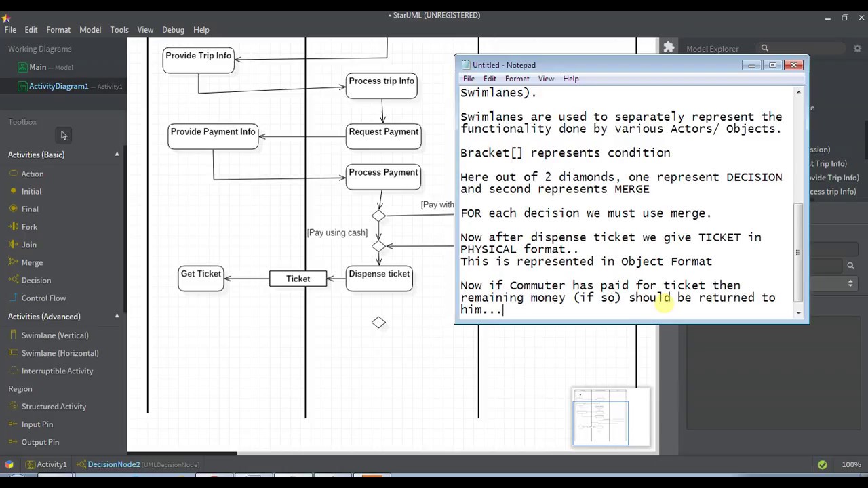Select the Process trip Info action node
The image size is (868, 488).
coord(382,85)
